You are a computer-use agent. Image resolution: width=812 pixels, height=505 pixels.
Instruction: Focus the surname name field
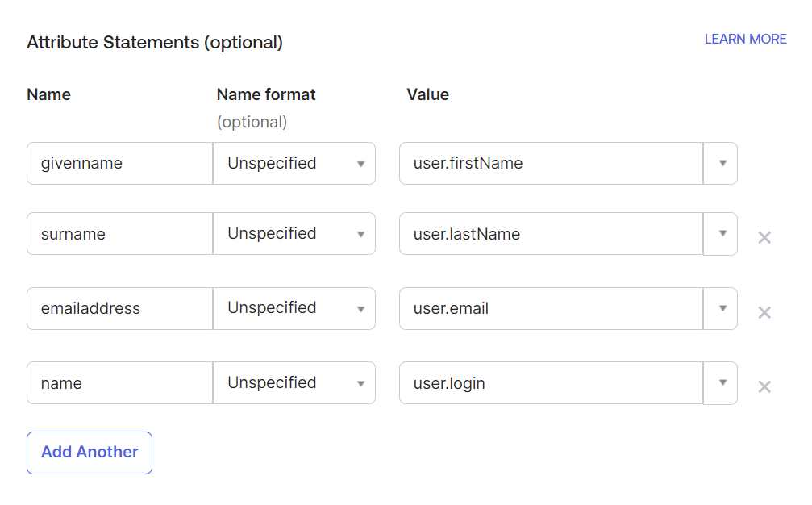coord(119,234)
